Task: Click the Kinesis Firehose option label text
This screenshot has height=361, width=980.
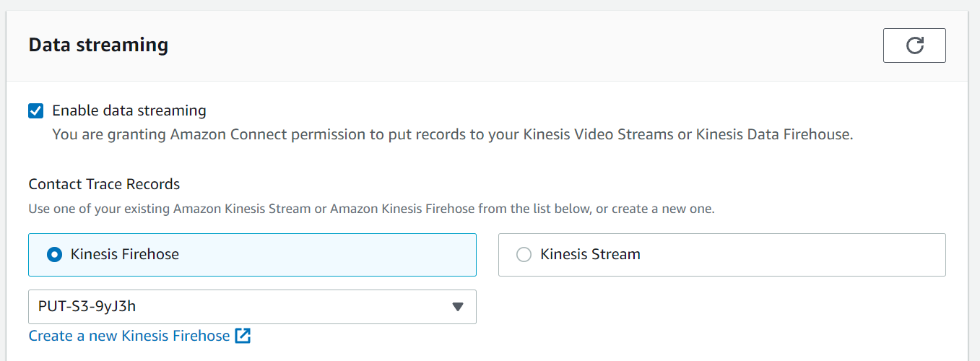Action: pos(125,254)
